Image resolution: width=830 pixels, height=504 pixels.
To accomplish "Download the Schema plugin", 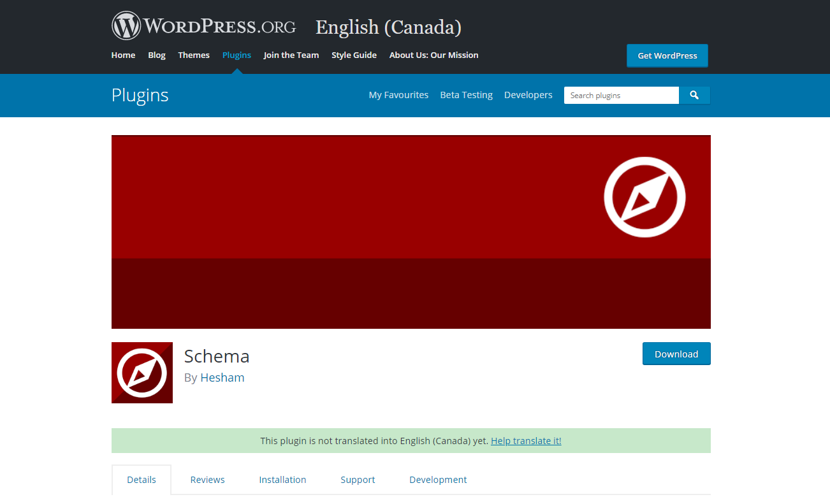I will pos(676,354).
